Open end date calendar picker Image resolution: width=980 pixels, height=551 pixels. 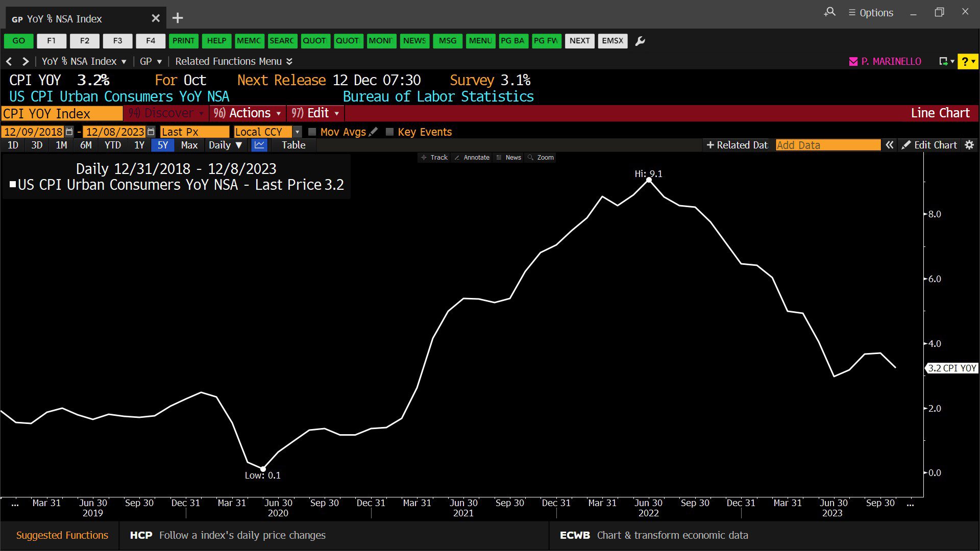coord(151,132)
